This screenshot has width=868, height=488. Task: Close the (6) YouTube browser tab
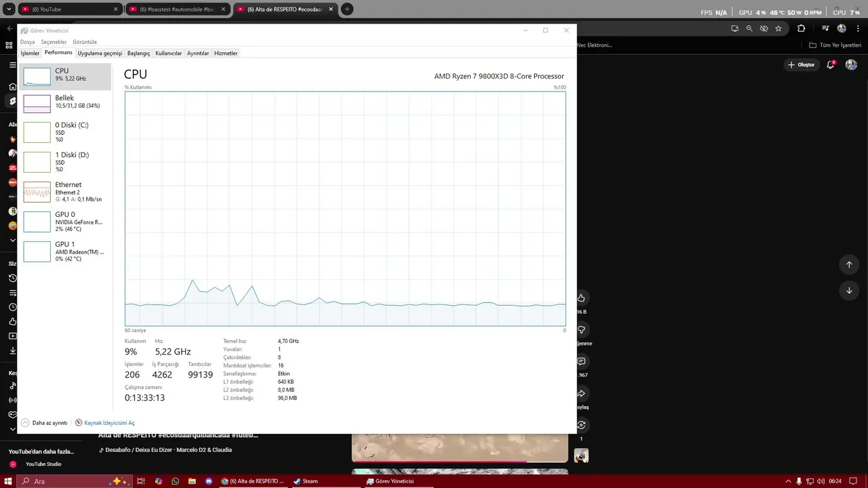click(x=115, y=9)
